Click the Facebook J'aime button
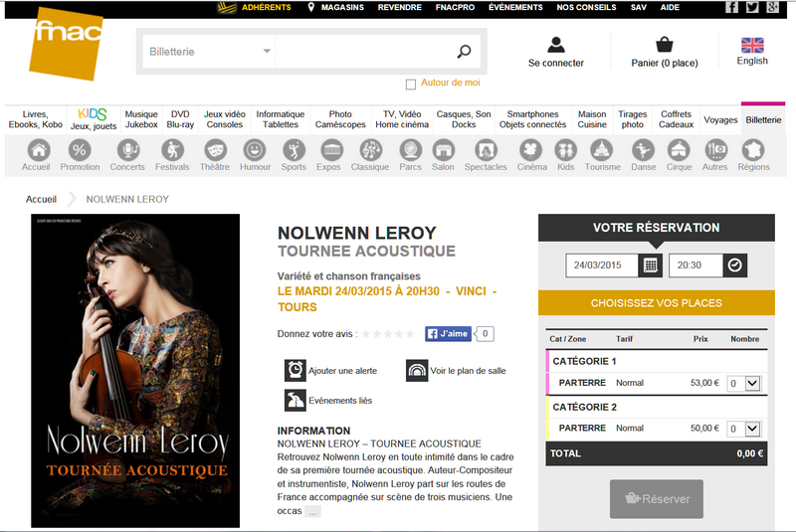This screenshot has height=532, width=796. click(x=449, y=334)
